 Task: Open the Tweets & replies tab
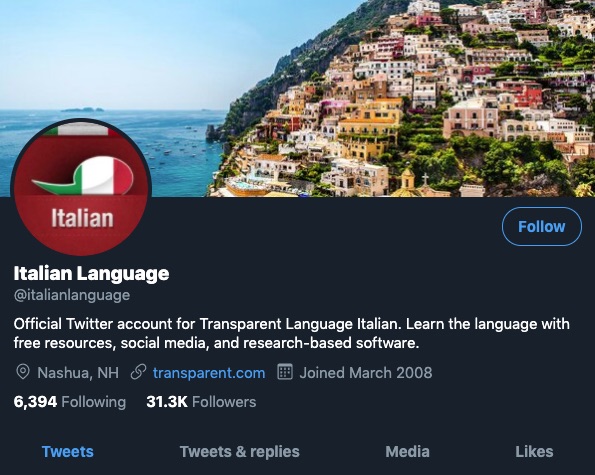coord(239,452)
